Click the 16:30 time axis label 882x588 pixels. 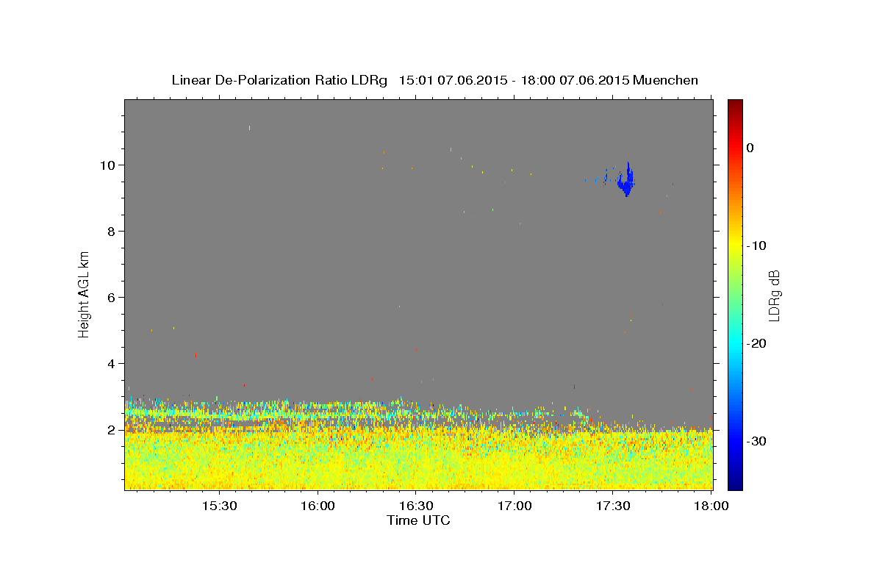click(415, 506)
